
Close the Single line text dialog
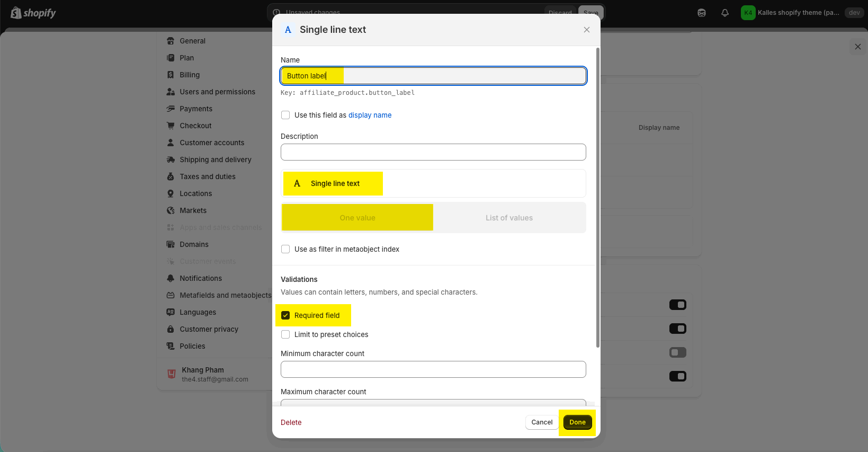586,30
